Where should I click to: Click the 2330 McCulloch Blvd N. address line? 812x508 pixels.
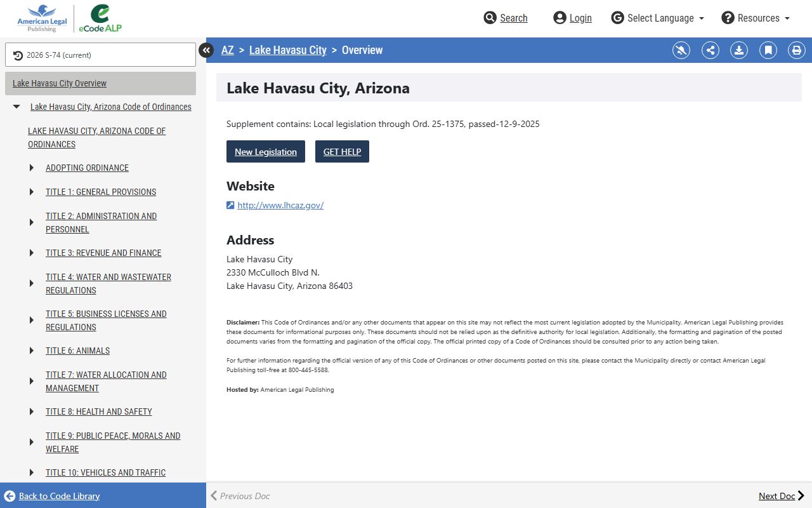[273, 272]
